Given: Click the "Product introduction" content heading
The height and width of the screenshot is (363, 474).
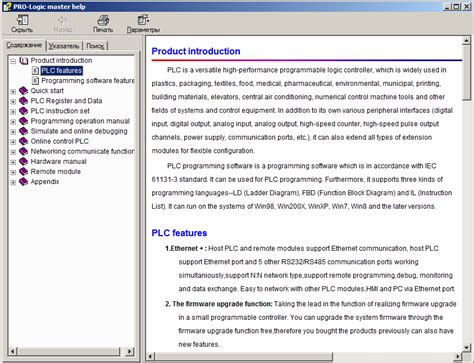Looking at the screenshot, I should click(196, 51).
